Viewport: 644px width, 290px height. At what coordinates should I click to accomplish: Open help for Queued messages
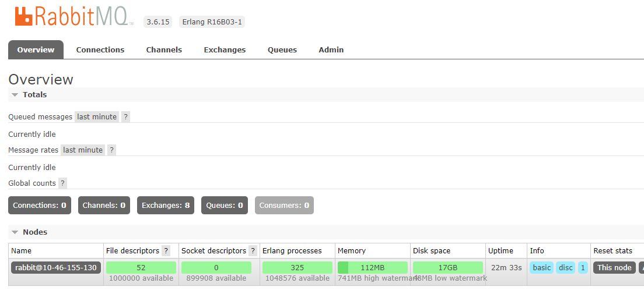tap(125, 117)
